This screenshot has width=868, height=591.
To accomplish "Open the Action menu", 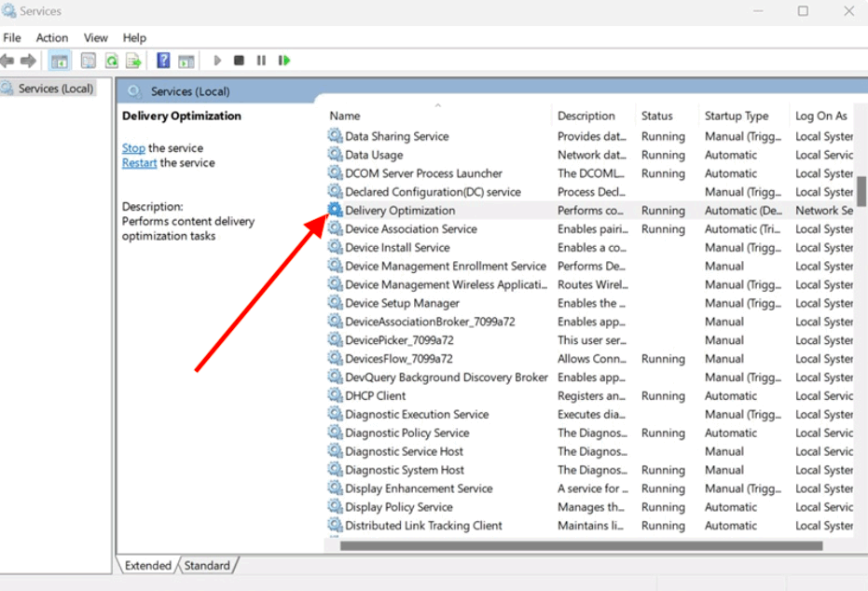I will (x=52, y=37).
